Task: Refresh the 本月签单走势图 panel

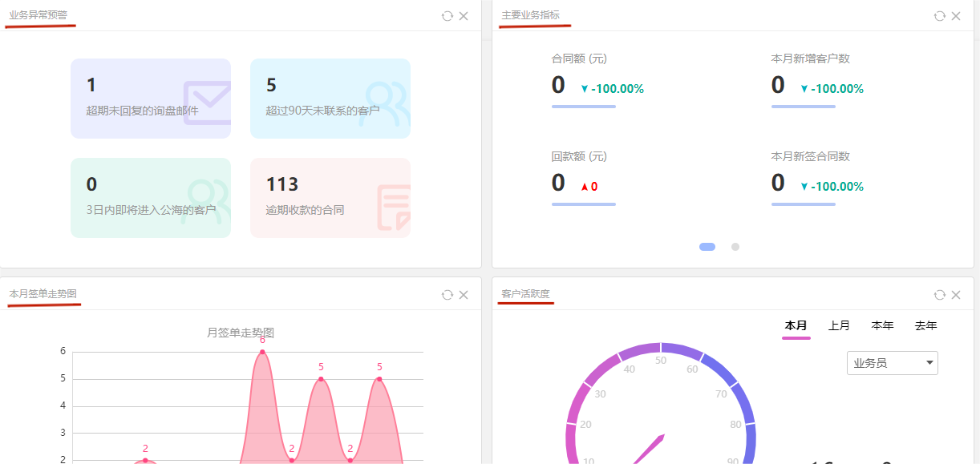Action: pos(447,295)
